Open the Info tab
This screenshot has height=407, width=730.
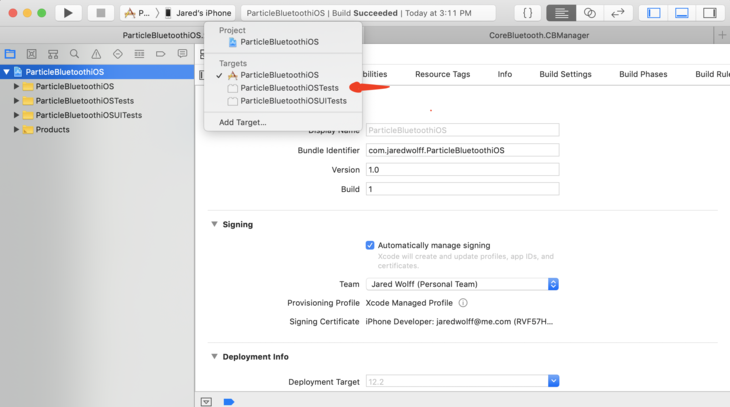505,74
